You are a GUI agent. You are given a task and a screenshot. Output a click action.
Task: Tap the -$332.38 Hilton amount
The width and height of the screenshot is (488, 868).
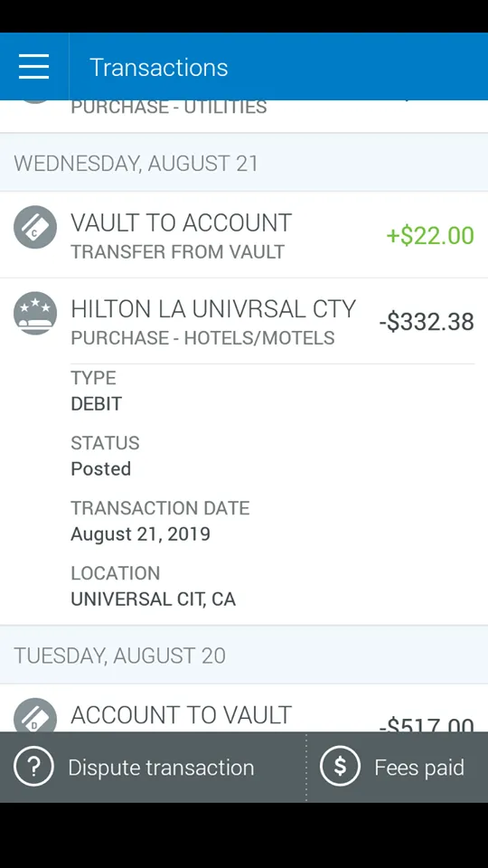tap(427, 322)
